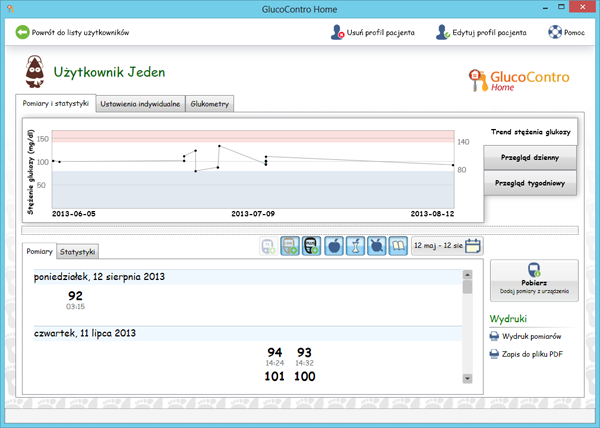Select the Pomiary sub-tab
The width and height of the screenshot is (600, 428).
point(39,251)
